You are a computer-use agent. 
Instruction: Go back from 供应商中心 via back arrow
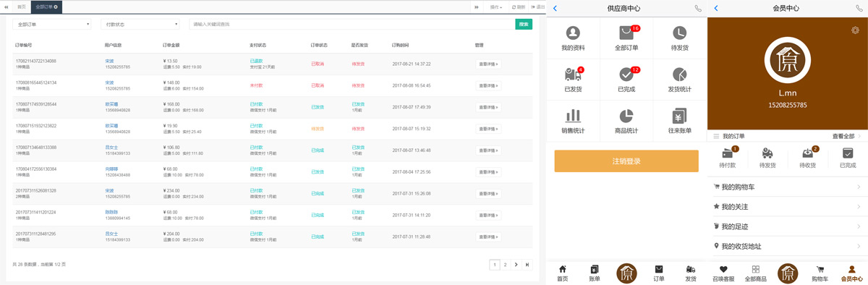pos(555,8)
